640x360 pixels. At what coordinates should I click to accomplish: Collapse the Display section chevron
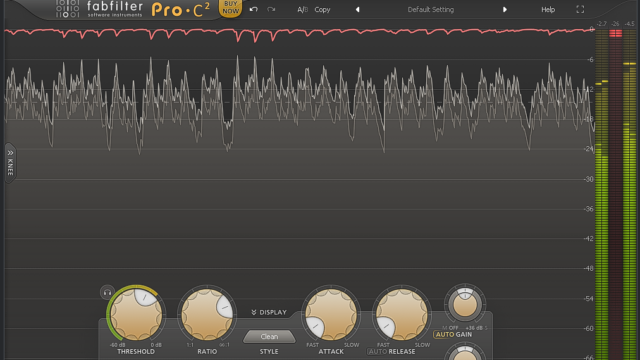click(253, 312)
